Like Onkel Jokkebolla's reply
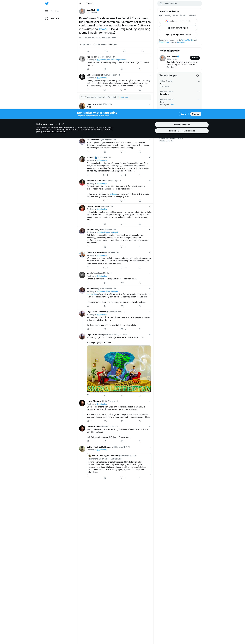 click(121, 90)
